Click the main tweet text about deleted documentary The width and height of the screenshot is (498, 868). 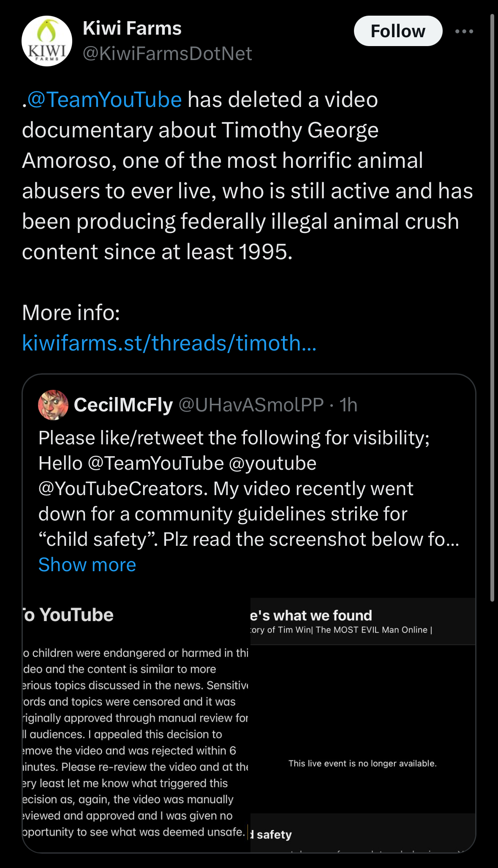tap(248, 175)
